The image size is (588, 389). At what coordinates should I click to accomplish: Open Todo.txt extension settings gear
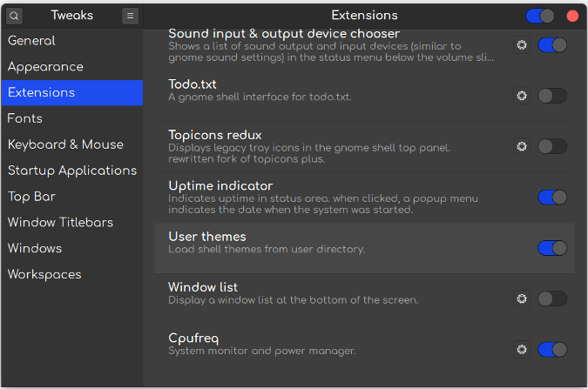point(522,96)
